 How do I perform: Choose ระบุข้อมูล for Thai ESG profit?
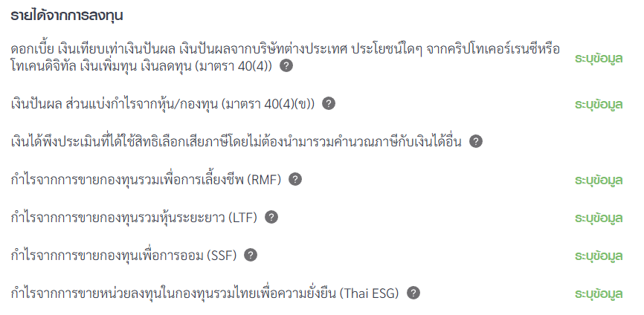[599, 294]
